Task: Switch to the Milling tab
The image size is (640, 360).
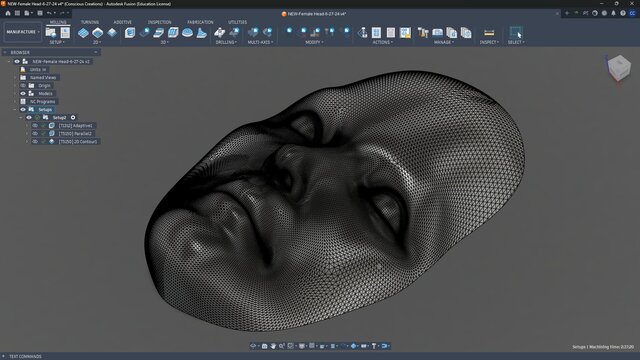Action: click(58, 22)
